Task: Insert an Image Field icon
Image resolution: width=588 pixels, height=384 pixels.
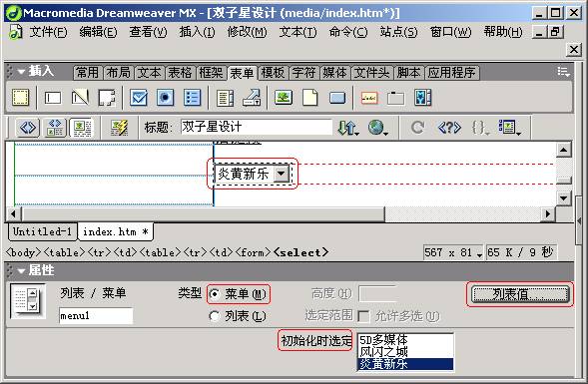Action: 284,98
